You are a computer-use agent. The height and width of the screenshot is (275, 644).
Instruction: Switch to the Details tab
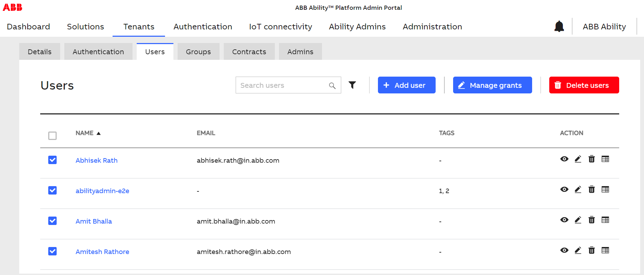pyautogui.click(x=40, y=51)
